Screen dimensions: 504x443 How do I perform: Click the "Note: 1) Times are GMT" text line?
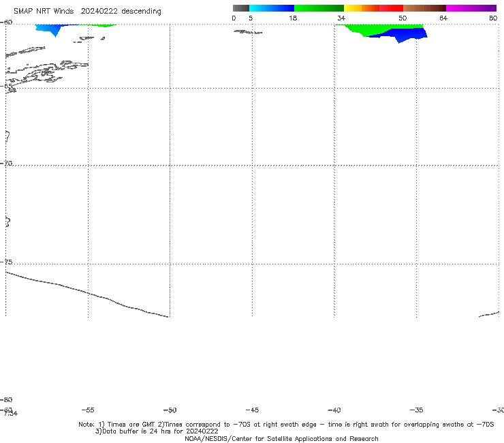pos(286,425)
